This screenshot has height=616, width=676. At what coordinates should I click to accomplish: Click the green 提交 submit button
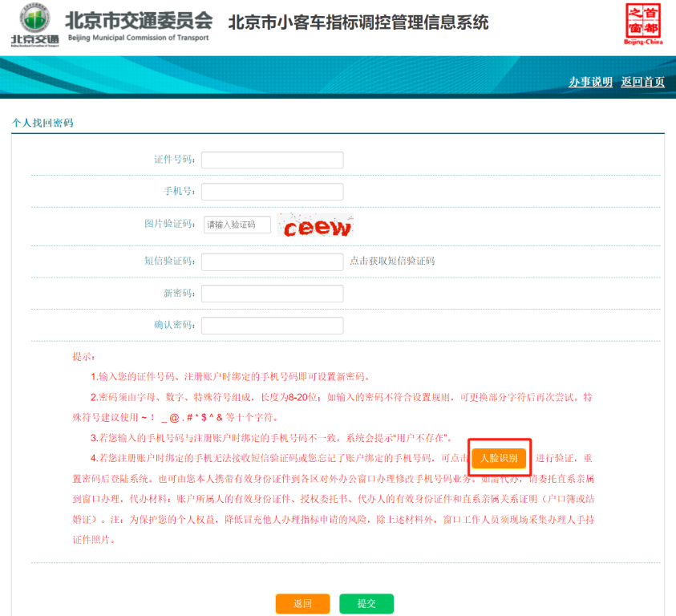[x=366, y=603]
